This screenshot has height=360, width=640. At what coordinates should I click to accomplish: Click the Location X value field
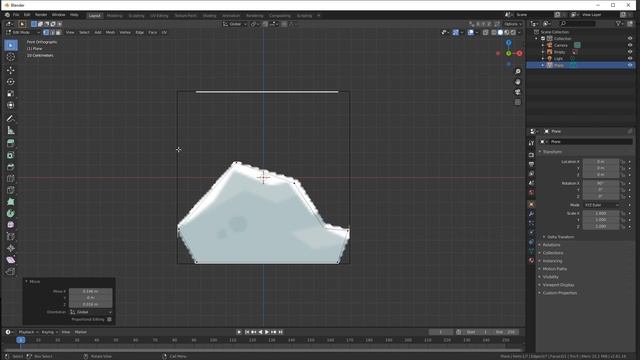pyautogui.click(x=600, y=162)
